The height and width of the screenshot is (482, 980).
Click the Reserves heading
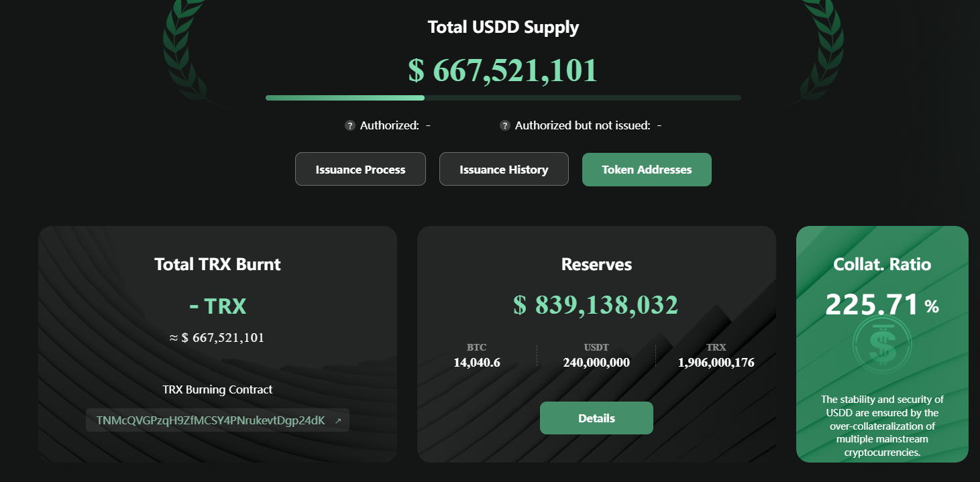tap(596, 264)
